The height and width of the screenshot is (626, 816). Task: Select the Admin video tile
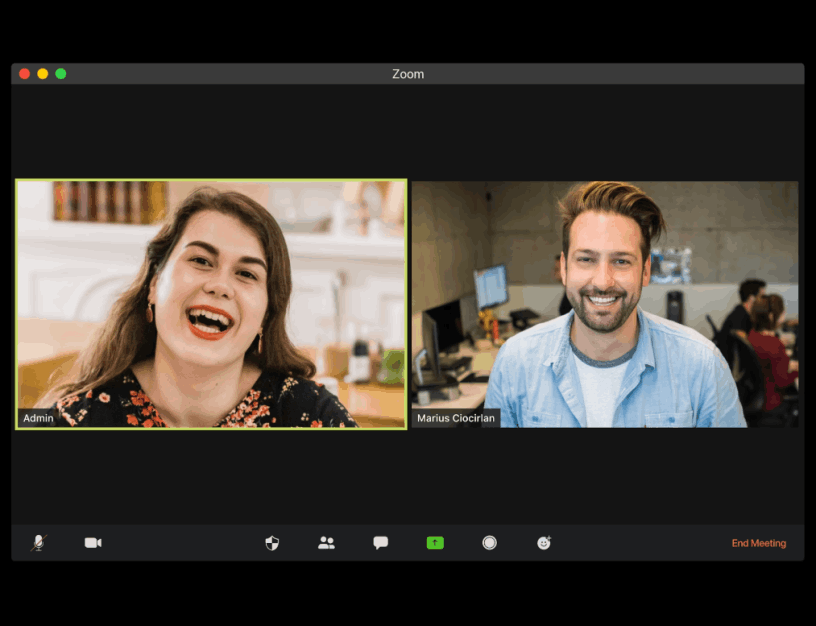[211, 304]
